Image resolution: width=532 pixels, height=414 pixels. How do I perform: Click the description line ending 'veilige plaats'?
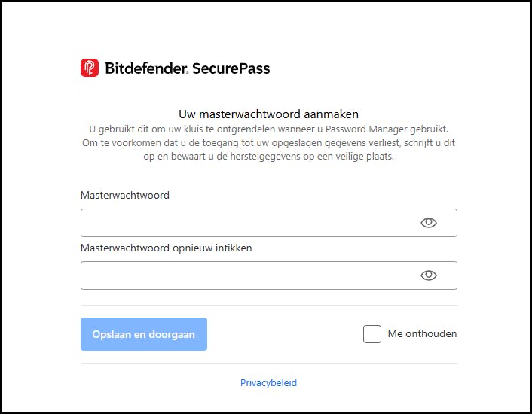coord(268,157)
